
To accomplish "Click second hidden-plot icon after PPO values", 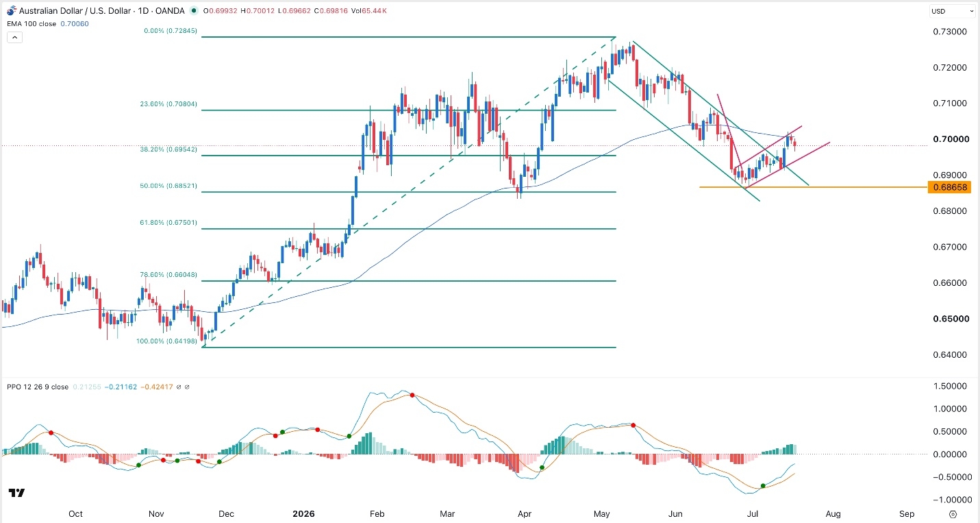I will pos(187,387).
